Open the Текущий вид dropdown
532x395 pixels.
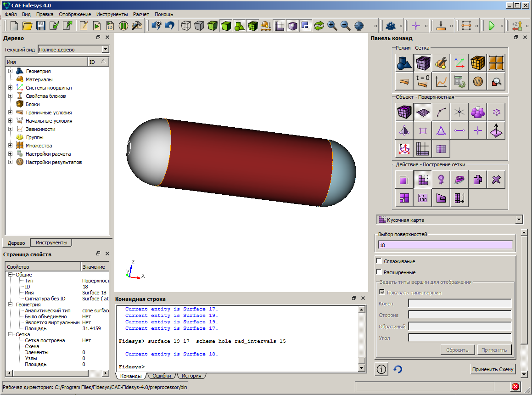[105, 50]
